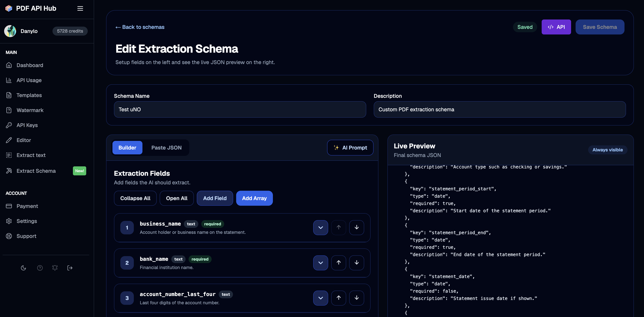The image size is (644, 317).
Task: Click the Live Preview heading
Action: pos(414,146)
